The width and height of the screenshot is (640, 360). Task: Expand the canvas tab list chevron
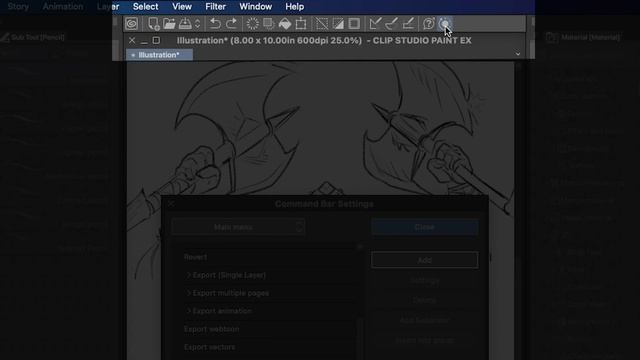click(518, 54)
